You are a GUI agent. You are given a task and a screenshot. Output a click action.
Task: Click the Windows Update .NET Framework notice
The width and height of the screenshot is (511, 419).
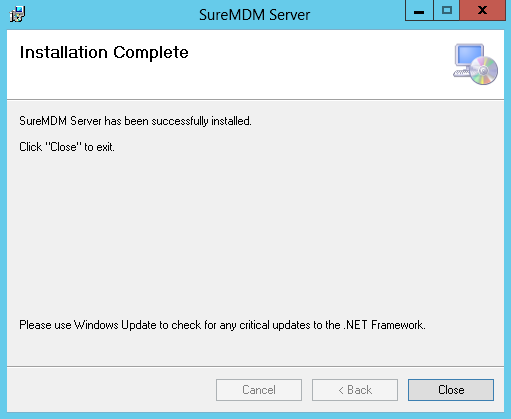pyautogui.click(x=222, y=325)
